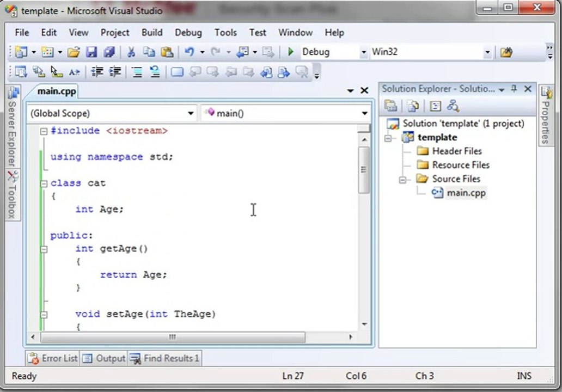Select the Header Files folder
This screenshot has height=392, width=562.
456,151
